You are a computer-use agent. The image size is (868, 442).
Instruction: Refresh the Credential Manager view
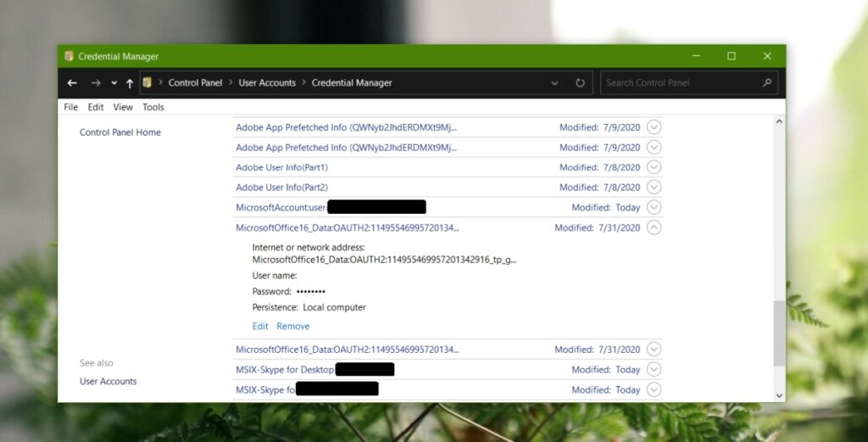coord(580,83)
